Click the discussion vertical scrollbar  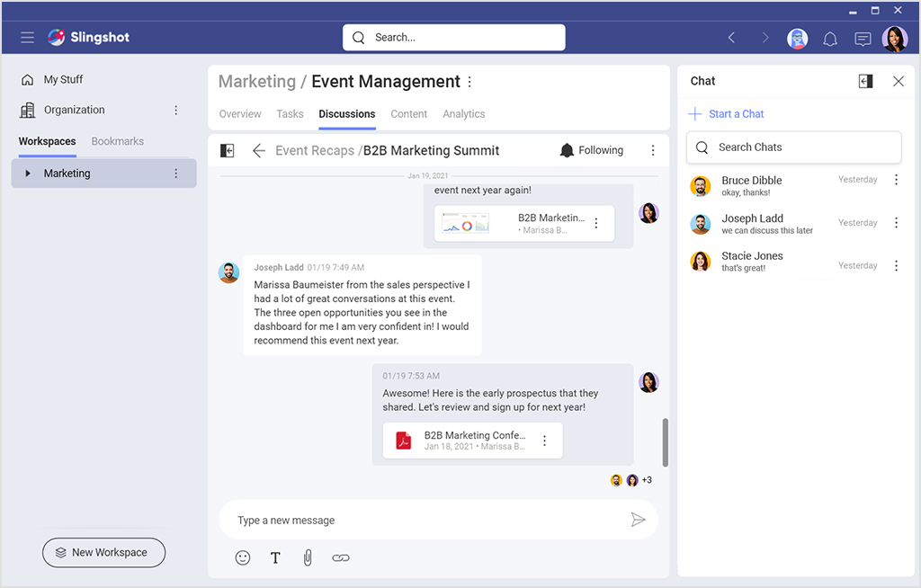point(666,442)
